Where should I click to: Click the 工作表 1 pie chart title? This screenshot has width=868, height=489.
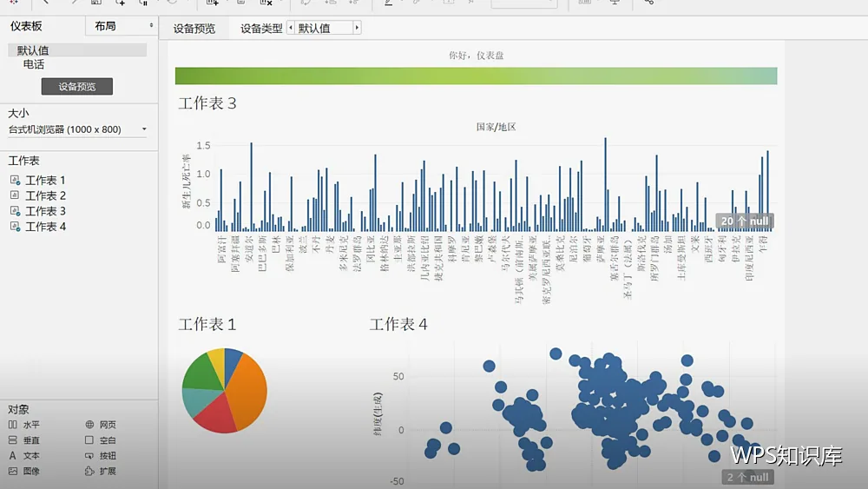click(x=207, y=324)
